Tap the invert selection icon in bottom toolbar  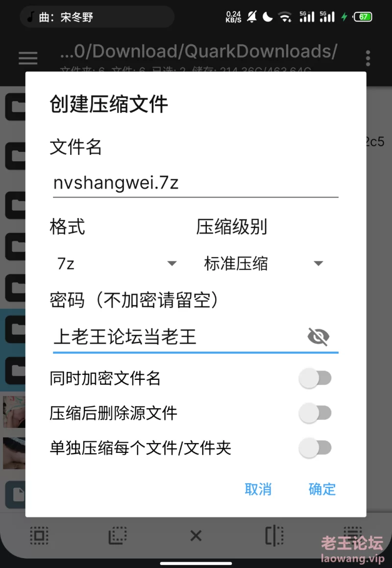pos(118,535)
